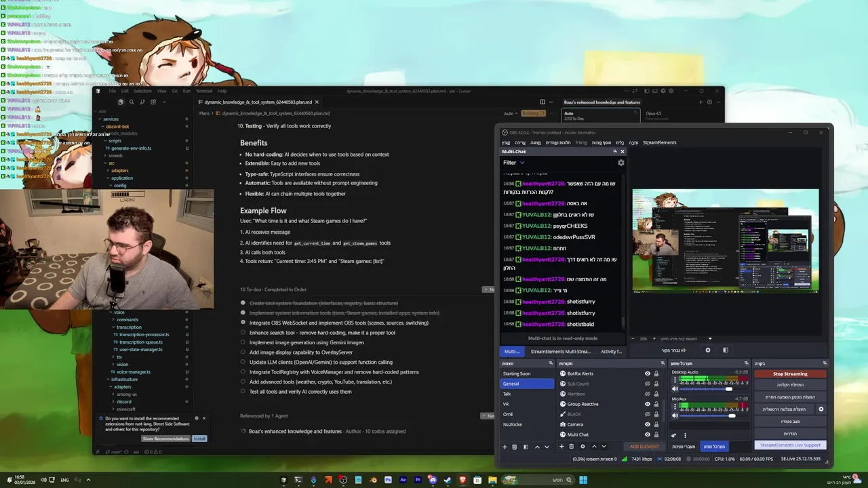Show the Alertbox source
The width and height of the screenshot is (868, 488).
pos(648,394)
